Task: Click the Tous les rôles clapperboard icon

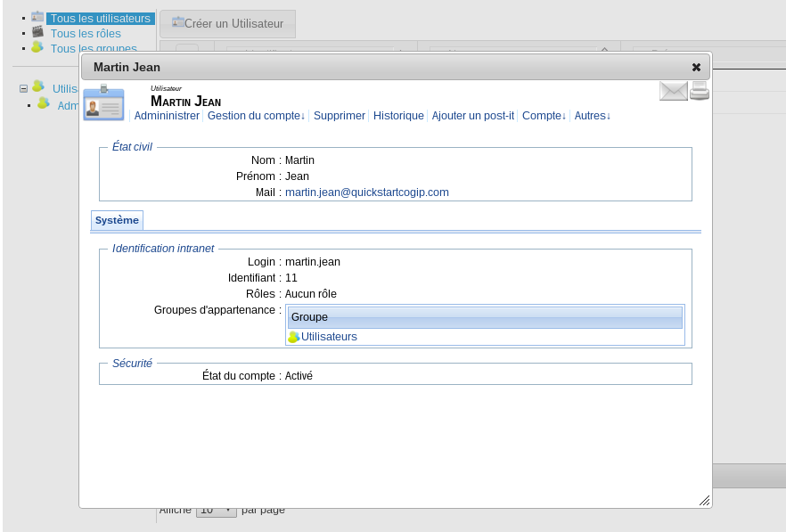Action: tap(37, 32)
